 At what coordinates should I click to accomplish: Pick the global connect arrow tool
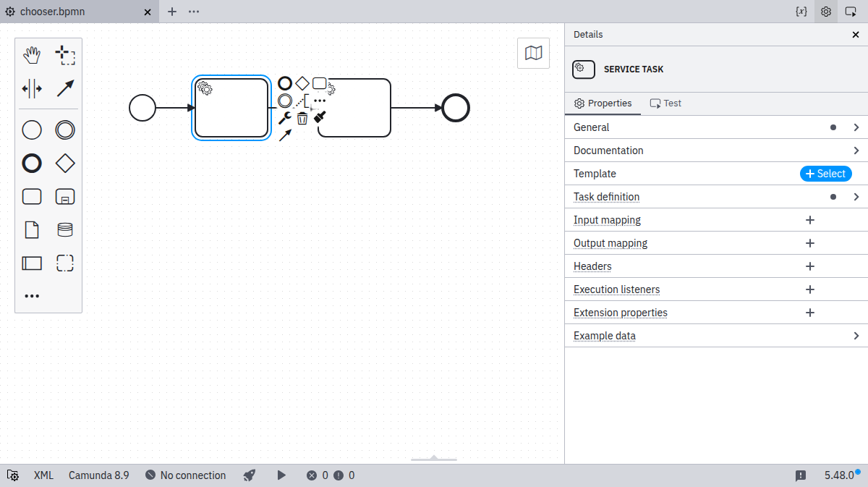65,88
